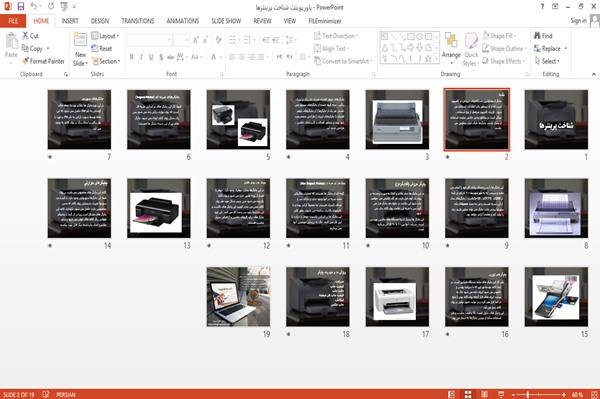
Task: Open PowerPoint Help question mark
Action: click(x=542, y=7)
